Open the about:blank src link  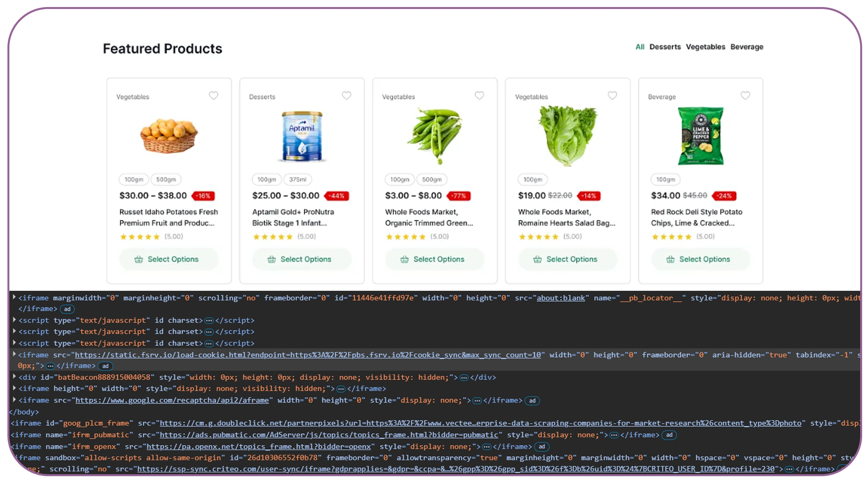coord(561,298)
